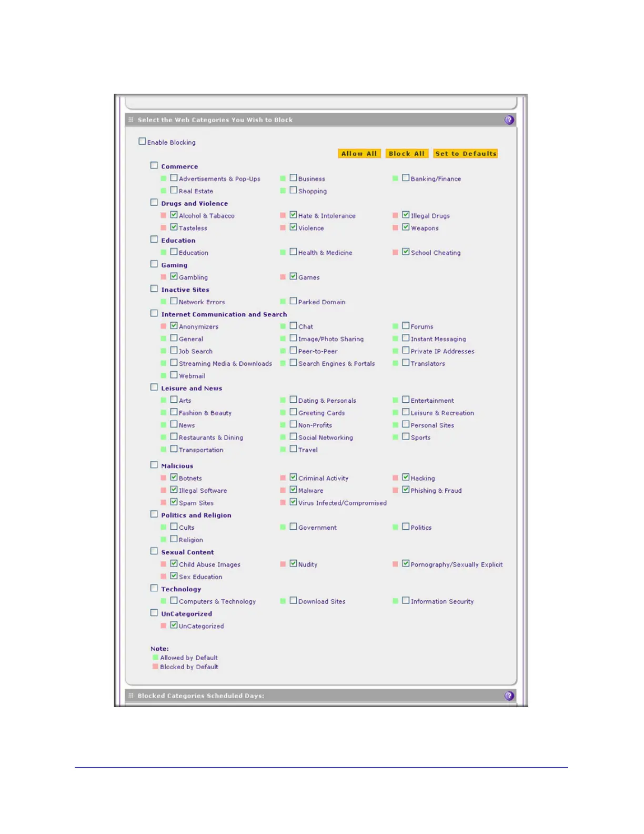Open help for Web Categories section
Image resolution: width=644 pixels, height=834 pixels.
(509, 120)
